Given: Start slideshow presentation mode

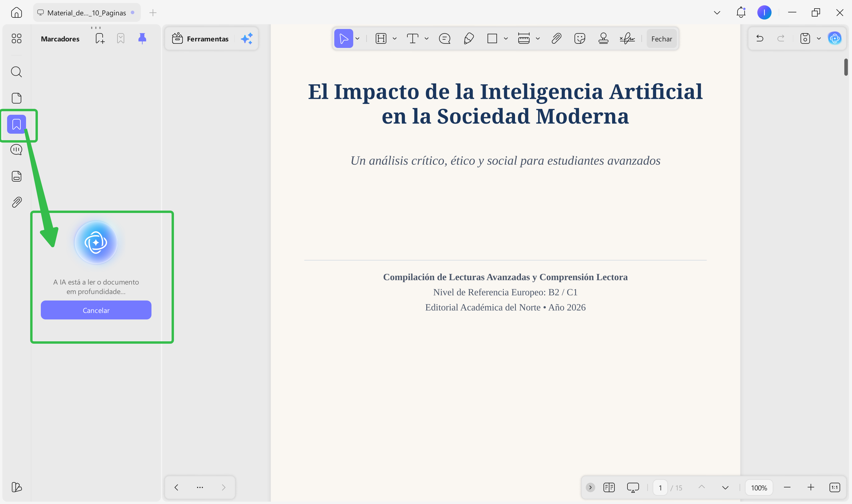Looking at the screenshot, I should tap(632, 487).
